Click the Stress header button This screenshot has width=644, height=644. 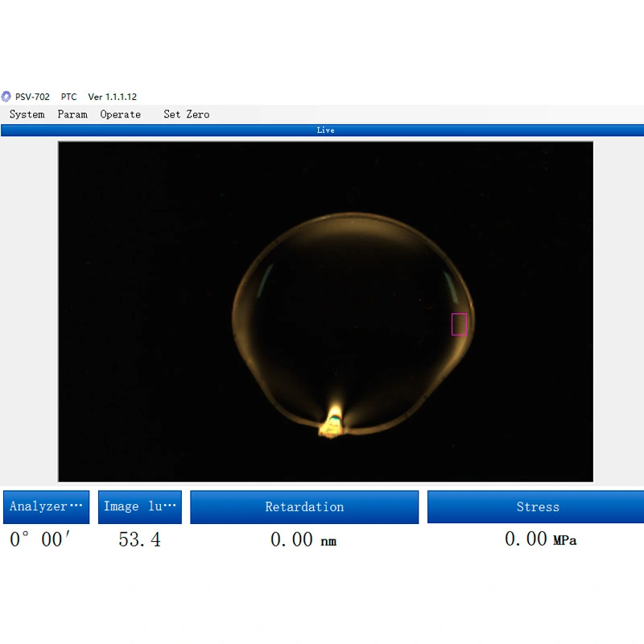pos(536,507)
